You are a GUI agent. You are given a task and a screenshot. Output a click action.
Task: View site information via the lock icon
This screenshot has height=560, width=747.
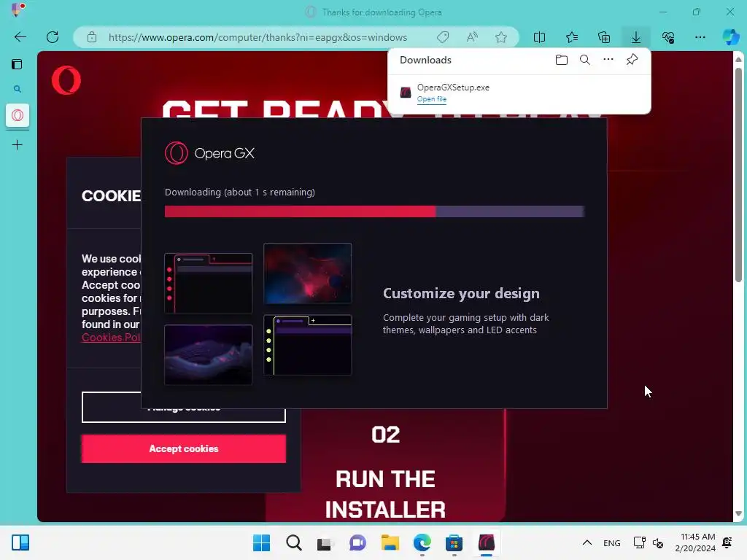[92, 37]
